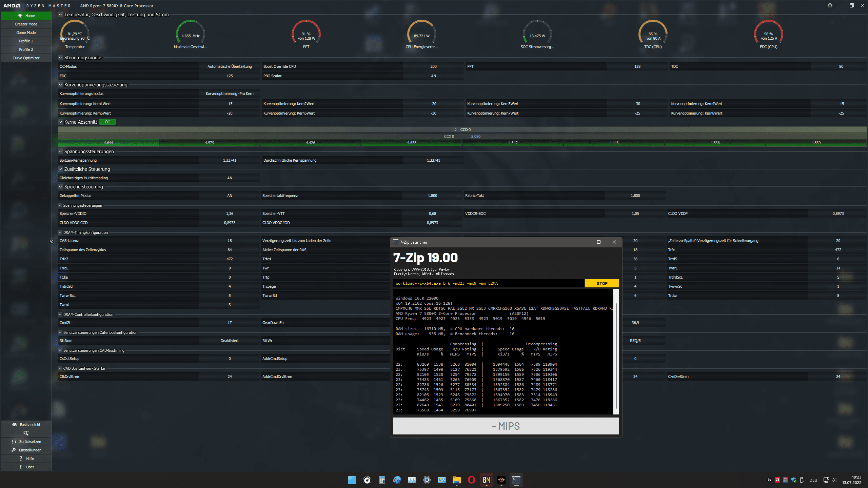868x488 pixels.
Task: Collapse the Kerne-Abschnitt section
Action: 60,122
